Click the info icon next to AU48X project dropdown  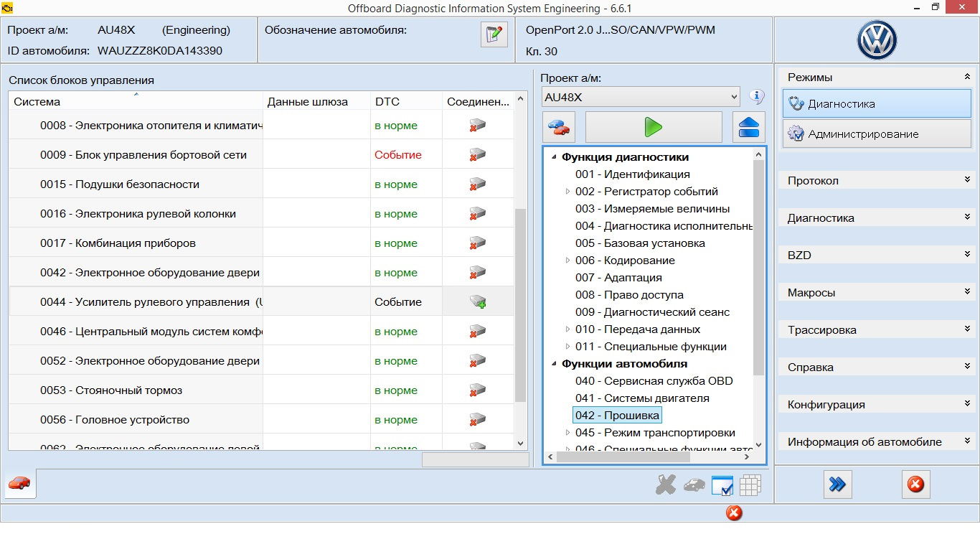click(756, 96)
